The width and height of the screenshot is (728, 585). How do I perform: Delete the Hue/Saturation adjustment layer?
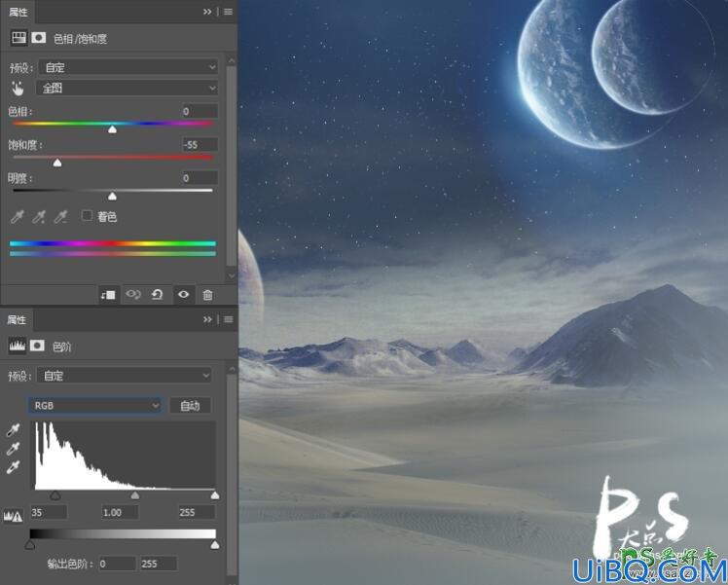[x=207, y=295]
